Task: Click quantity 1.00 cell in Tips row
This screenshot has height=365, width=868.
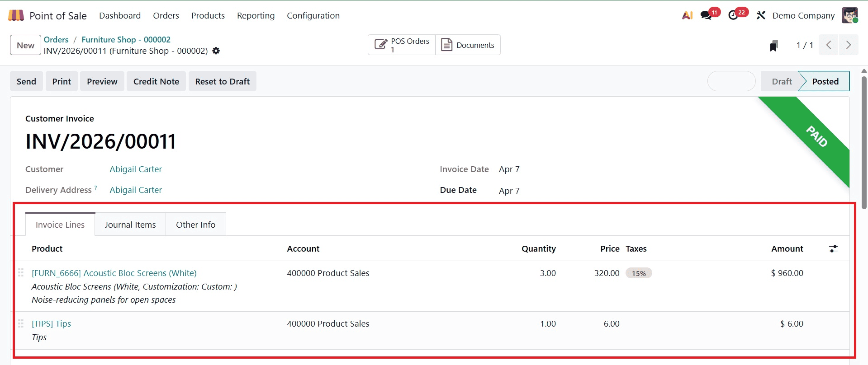Action: (548, 323)
